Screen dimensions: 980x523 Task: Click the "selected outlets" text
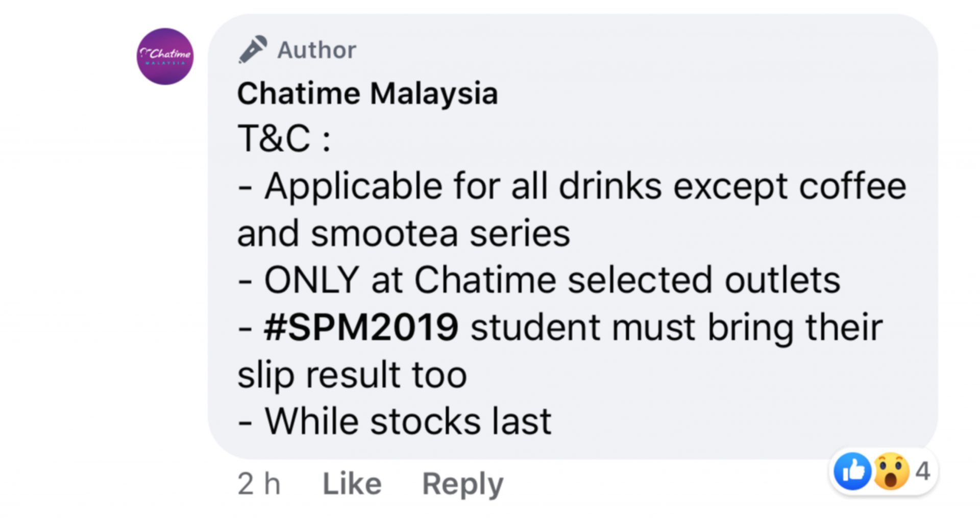tap(703, 280)
